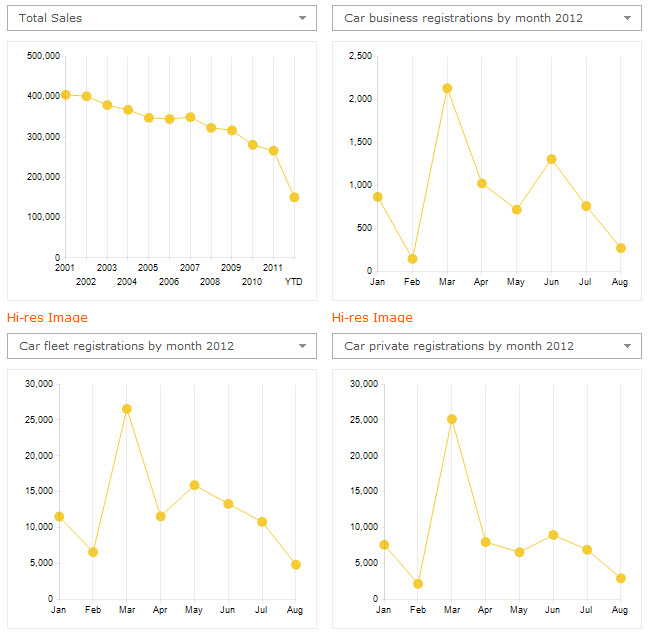The width and height of the screenshot is (649, 636).
Task: Open Car fleet registrations by month dropdown
Action: click(x=161, y=346)
